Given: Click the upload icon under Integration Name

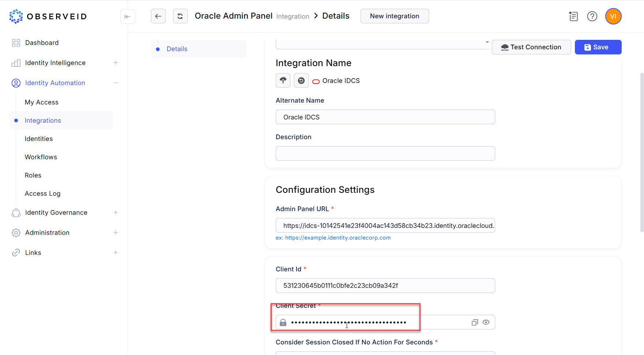Looking at the screenshot, I should pyautogui.click(x=283, y=80).
